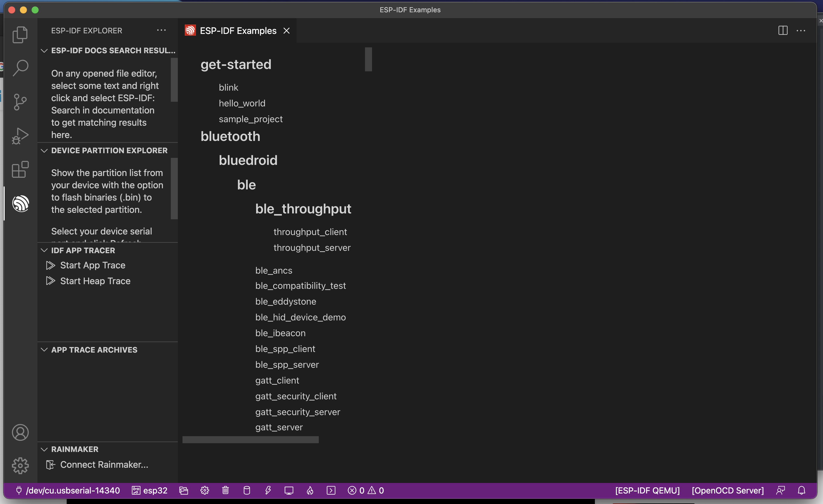Open the ble_eddystone example
The image size is (823, 504).
[285, 301]
